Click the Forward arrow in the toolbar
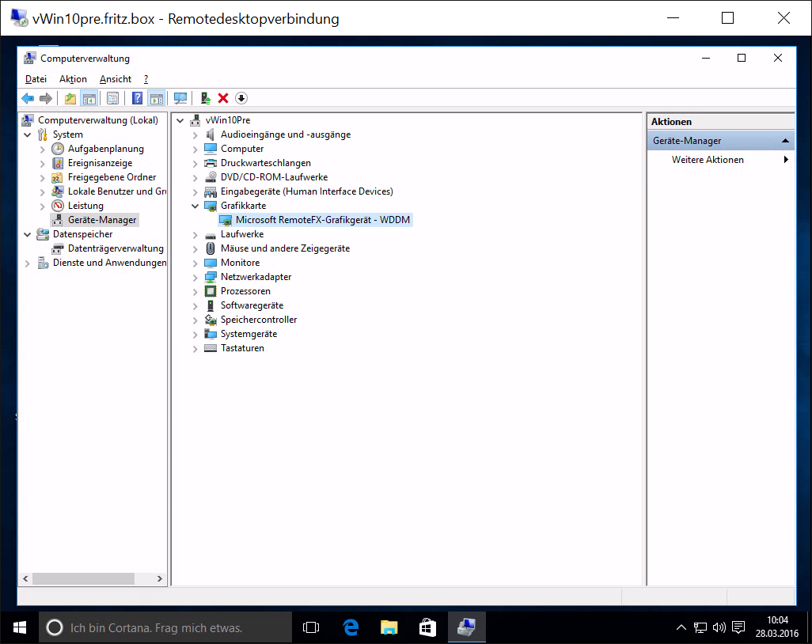The height and width of the screenshot is (644, 812). tap(46, 98)
